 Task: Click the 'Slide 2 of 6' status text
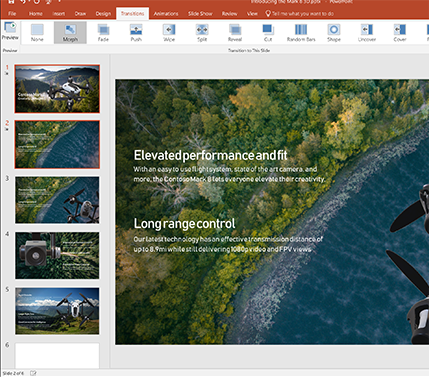point(13,373)
